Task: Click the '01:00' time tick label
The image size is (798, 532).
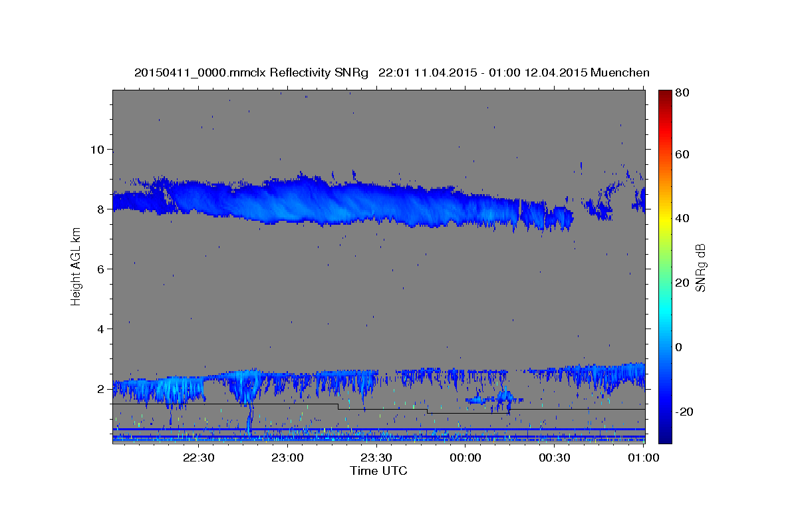Action: [643, 458]
